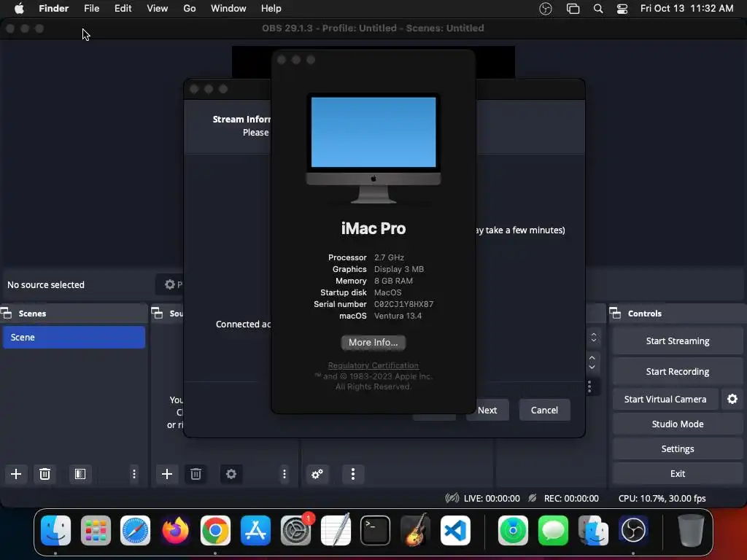Open the Edit menu
This screenshot has width=747, height=560.
pos(123,9)
